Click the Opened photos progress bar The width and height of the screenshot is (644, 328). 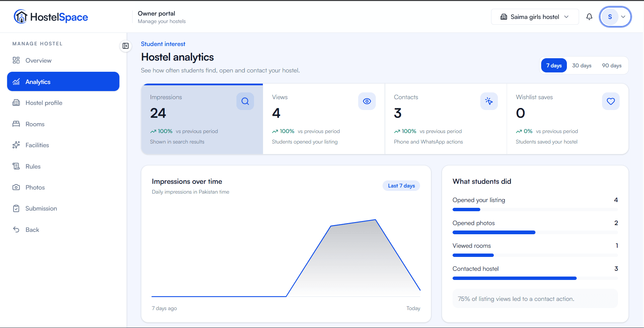535,233
